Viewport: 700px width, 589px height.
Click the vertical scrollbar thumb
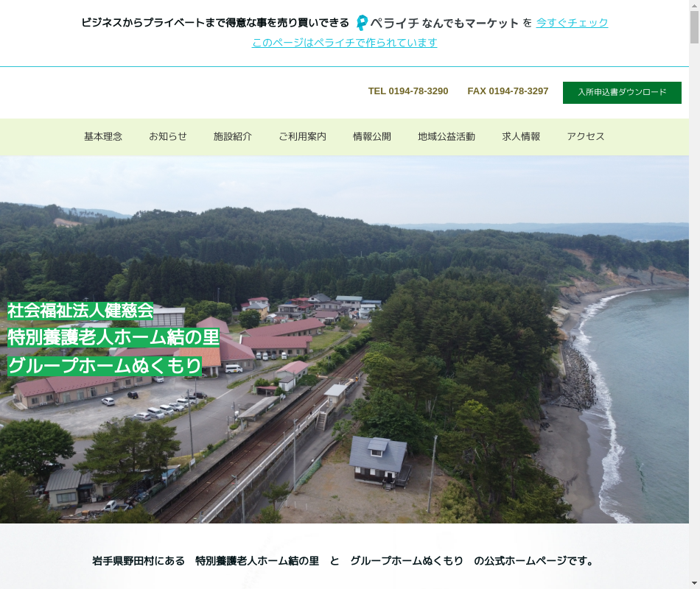694,27
